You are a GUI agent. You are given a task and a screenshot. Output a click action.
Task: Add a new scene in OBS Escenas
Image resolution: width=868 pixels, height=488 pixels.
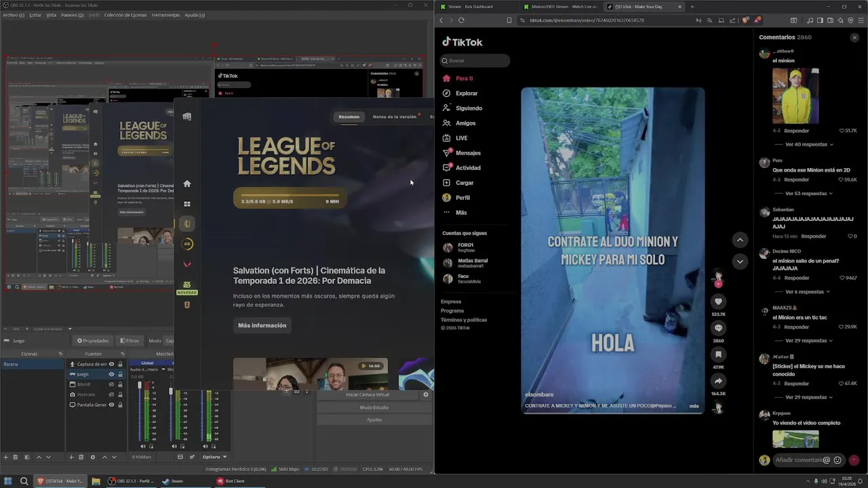click(x=5, y=457)
